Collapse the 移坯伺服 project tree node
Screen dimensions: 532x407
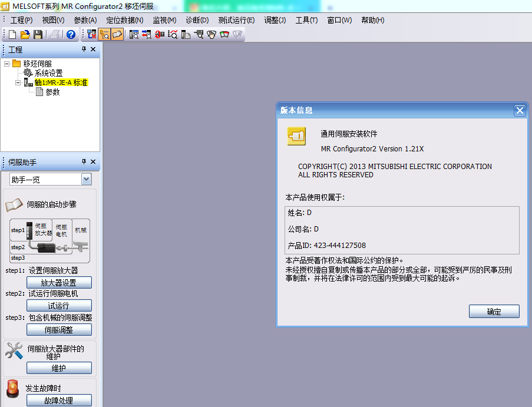6,64
